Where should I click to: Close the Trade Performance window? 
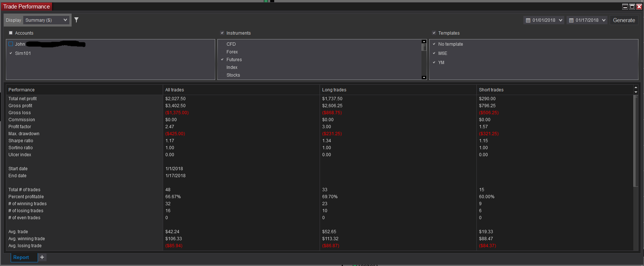pos(639,7)
